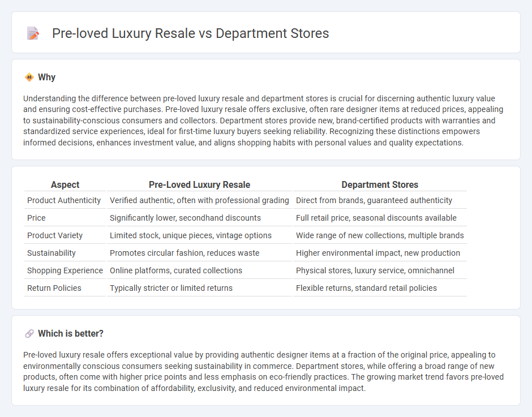
Task: Select the Price row label
Action: (36, 218)
